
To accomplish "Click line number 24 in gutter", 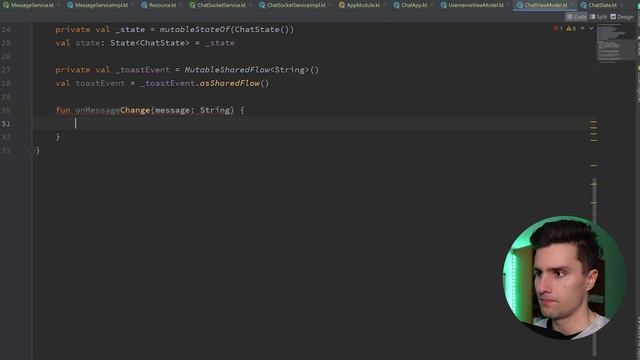I will 6,29.
